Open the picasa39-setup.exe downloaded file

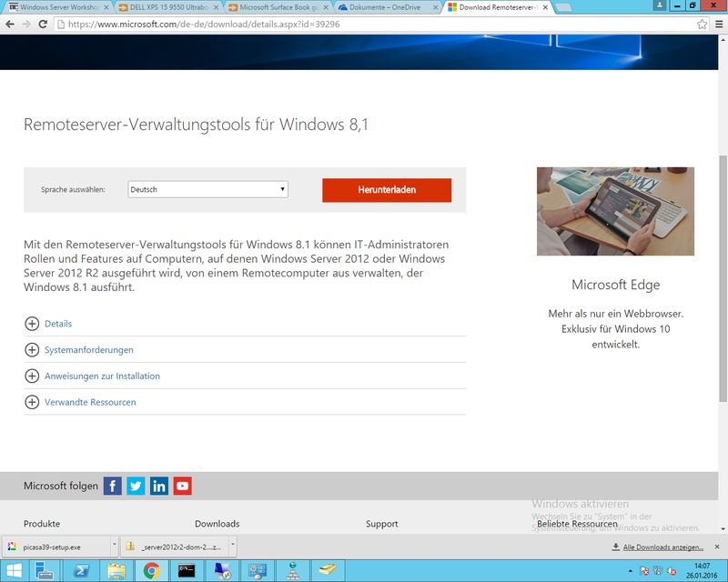click(57, 547)
